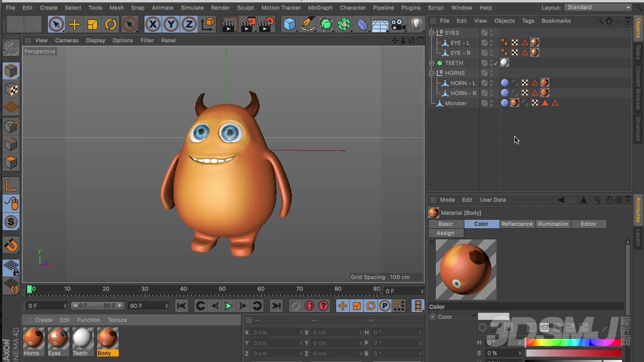Go to end of animation
The width and height of the screenshot is (644, 362).
(276, 306)
